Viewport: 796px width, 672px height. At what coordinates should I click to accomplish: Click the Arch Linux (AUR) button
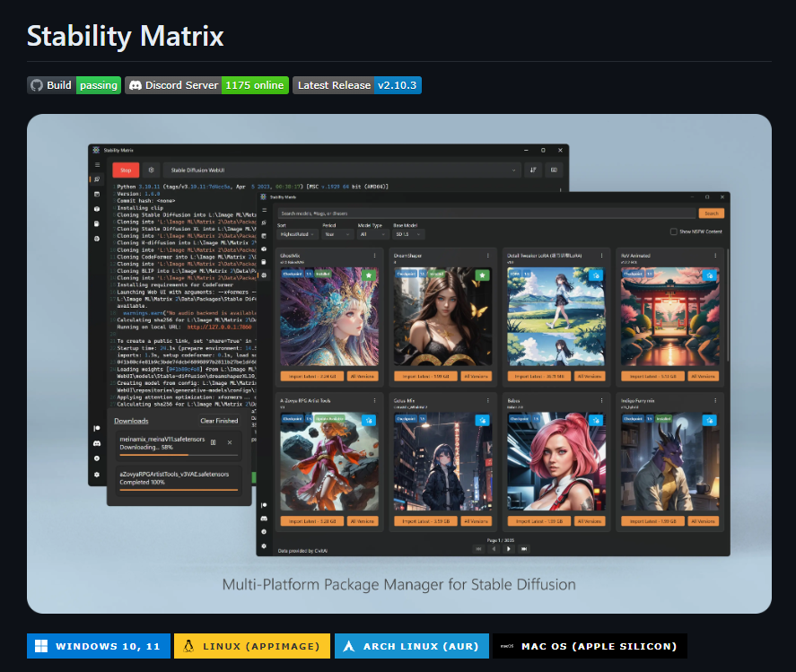coord(412,646)
